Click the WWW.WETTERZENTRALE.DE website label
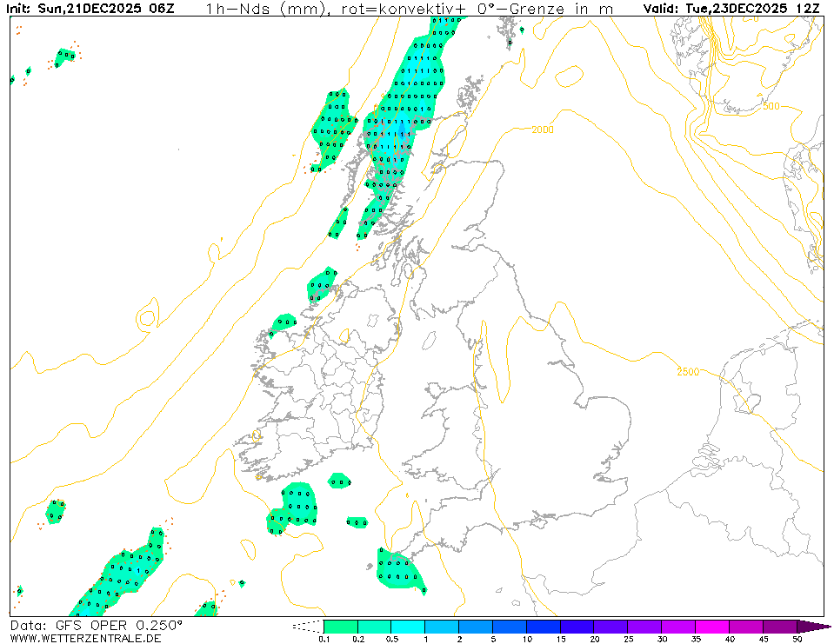Screen dimensions: 834x644 click(85, 639)
